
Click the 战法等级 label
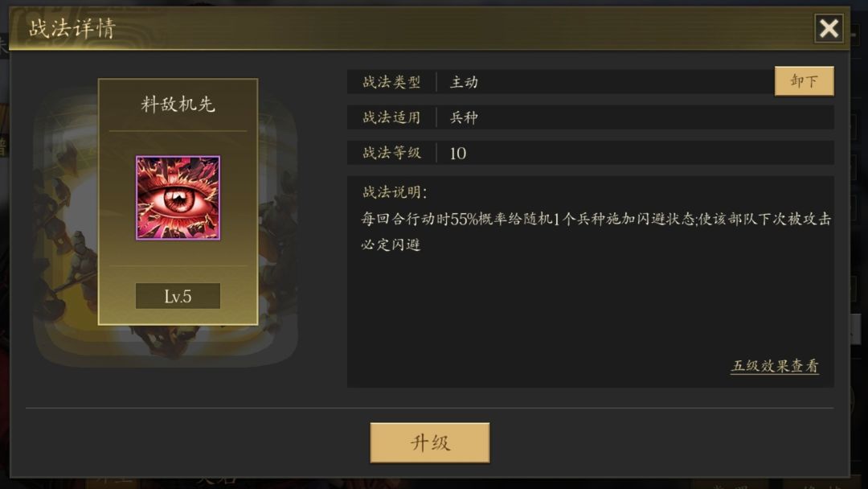tap(391, 153)
